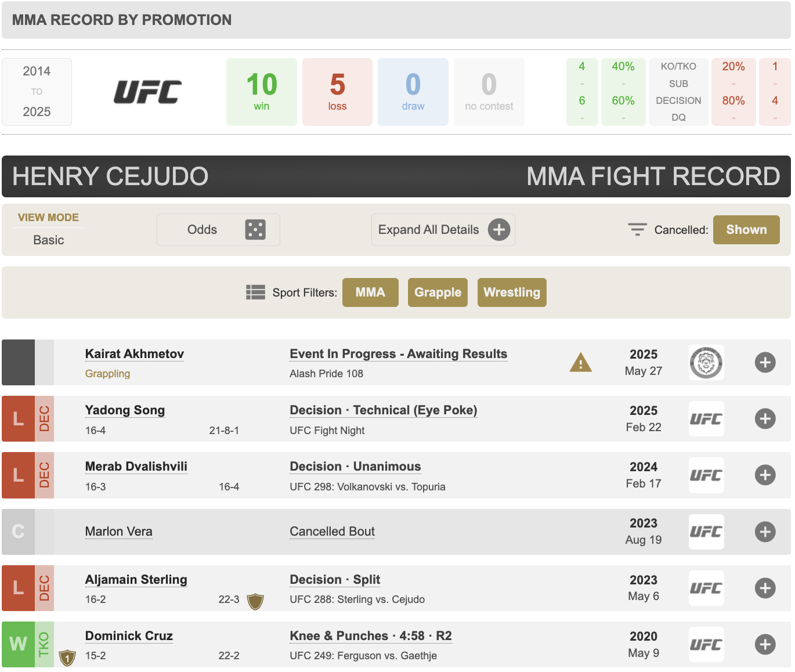Open Decision · Split result link
The image size is (795, 672).
pyautogui.click(x=335, y=580)
